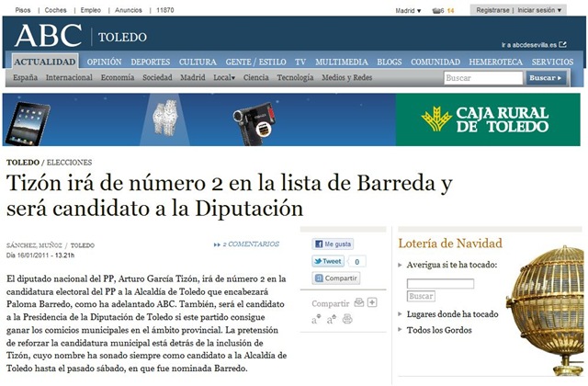Click the watches image in banner
Screen dimensions: 588x386
(165, 118)
